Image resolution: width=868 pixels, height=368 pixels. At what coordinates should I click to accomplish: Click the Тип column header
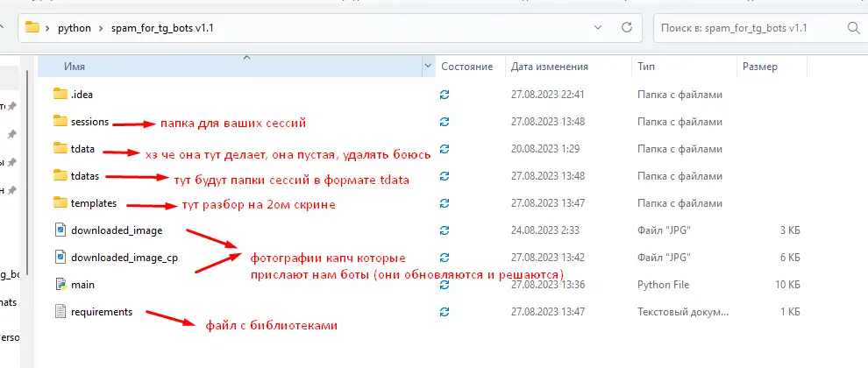tap(646, 67)
